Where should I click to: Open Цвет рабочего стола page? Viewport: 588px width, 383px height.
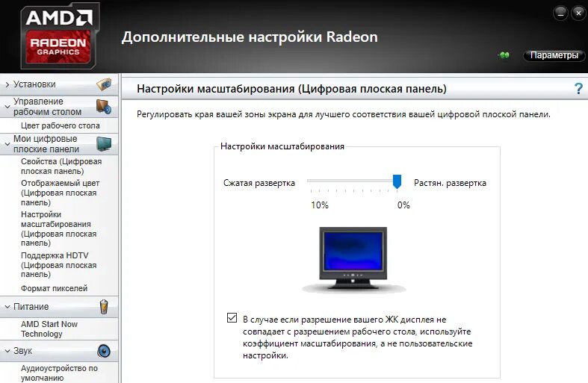coord(60,125)
